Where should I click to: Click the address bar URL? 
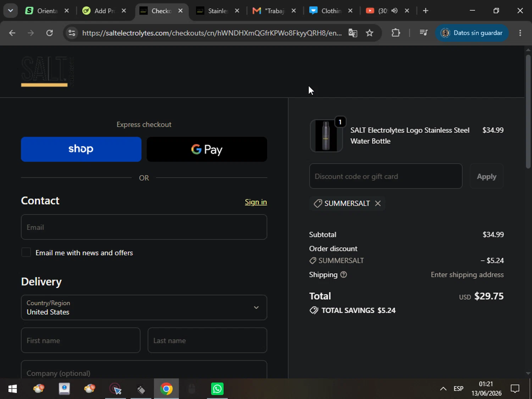[212, 33]
